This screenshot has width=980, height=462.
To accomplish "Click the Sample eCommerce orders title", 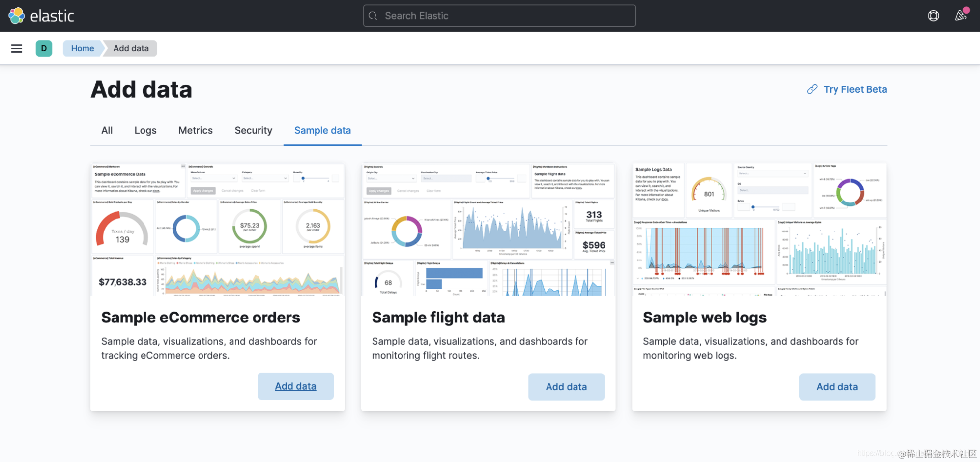I will [201, 318].
